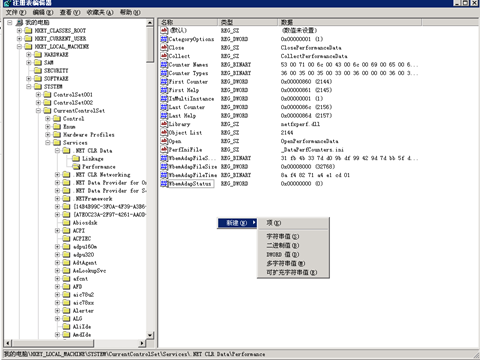Collapse the CurrentControlSet key
The image size is (480, 360).
click(x=38, y=110)
